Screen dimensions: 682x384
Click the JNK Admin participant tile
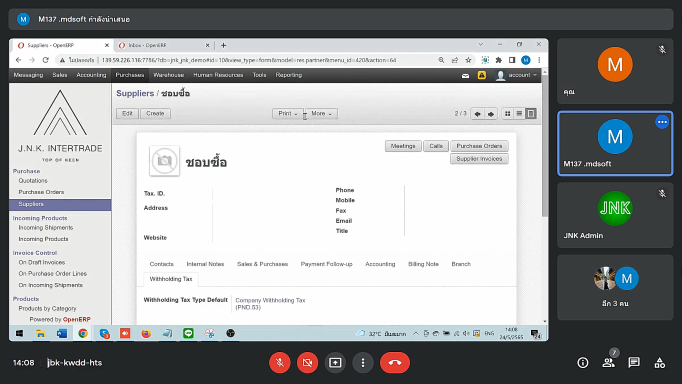(615, 215)
